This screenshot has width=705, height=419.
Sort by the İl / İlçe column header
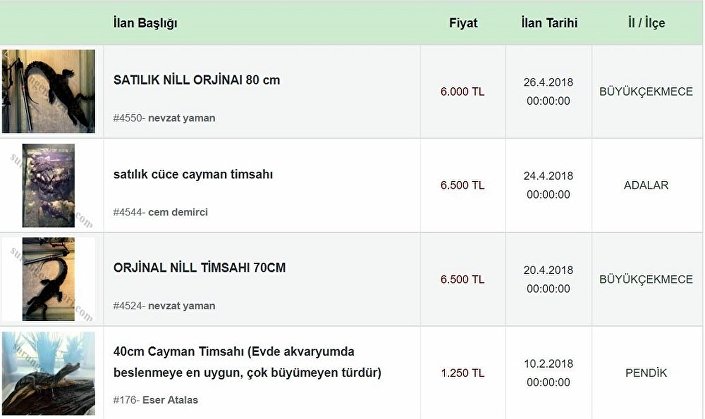[646, 23]
